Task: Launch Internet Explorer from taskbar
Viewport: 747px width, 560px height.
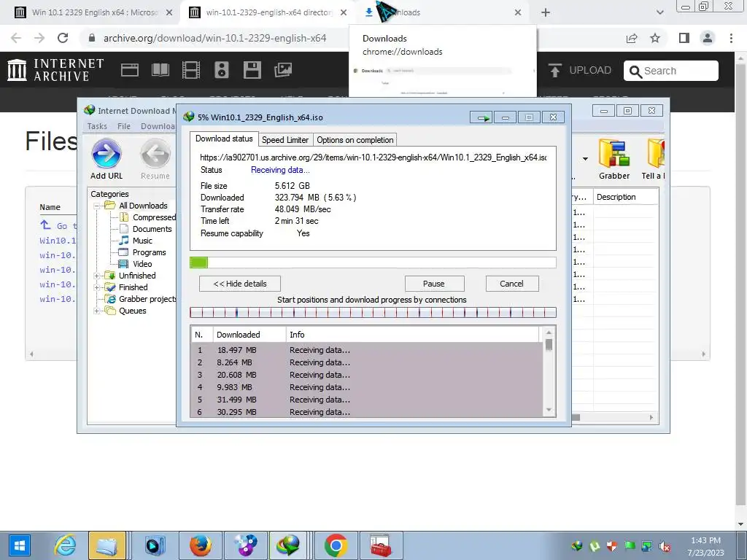Action: (x=64, y=545)
